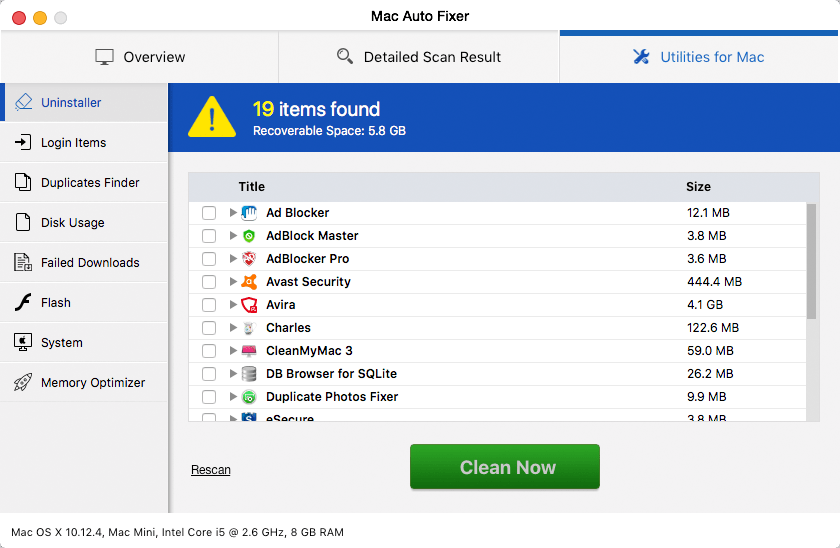This screenshot has height=548, width=840.
Task: Expand the DB Browser for SQLite row
Action: (233, 373)
